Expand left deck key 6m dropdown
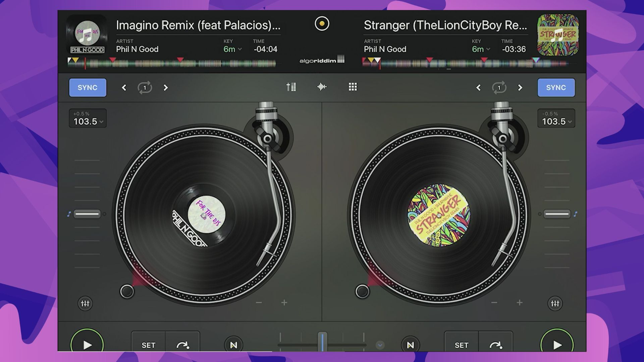644x362 pixels. (x=233, y=49)
